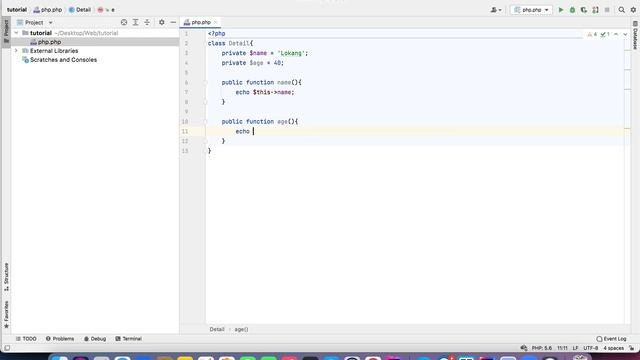Click PHP: 5.6 language level in status bar
640x360 pixels.
542,348
